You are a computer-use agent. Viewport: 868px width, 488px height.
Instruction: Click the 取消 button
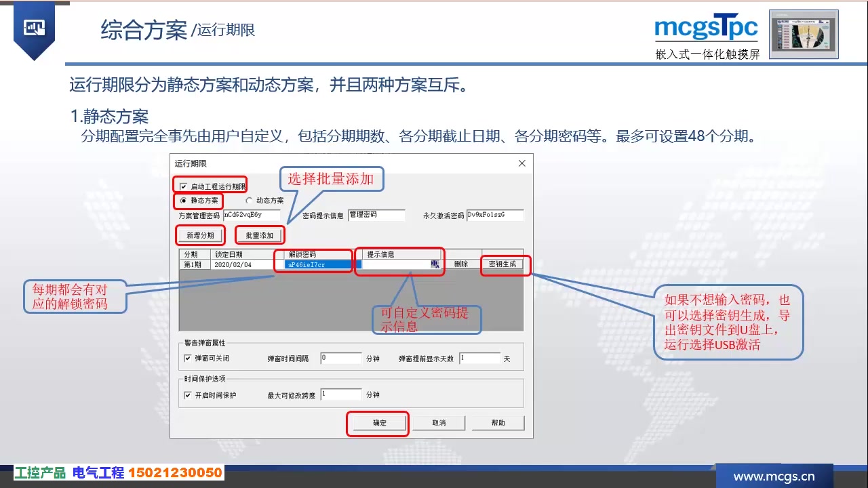439,423
